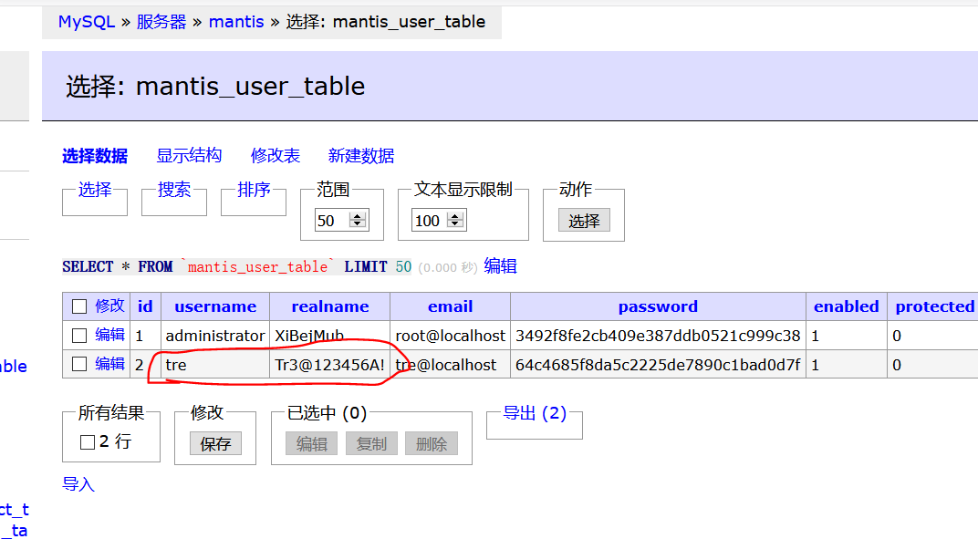Viewport: 978px width, 560px height.
Task: Click the administrator username cell
Action: tap(215, 336)
